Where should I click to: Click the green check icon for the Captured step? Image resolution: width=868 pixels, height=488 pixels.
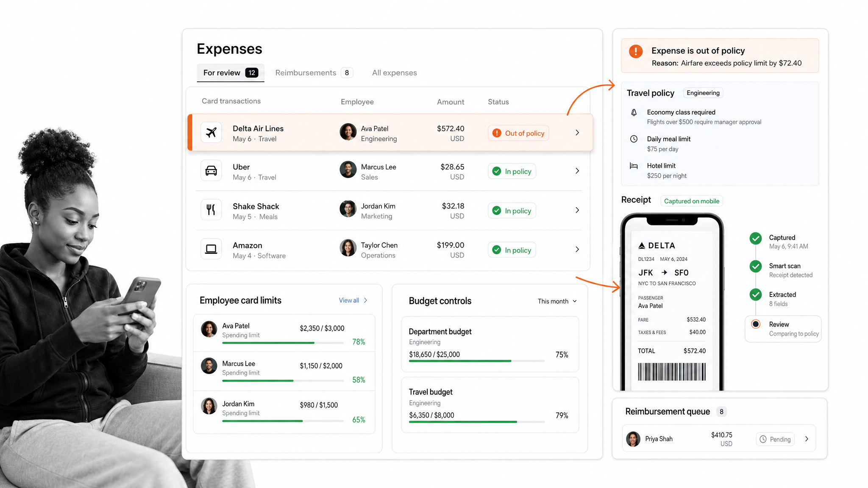click(x=755, y=238)
